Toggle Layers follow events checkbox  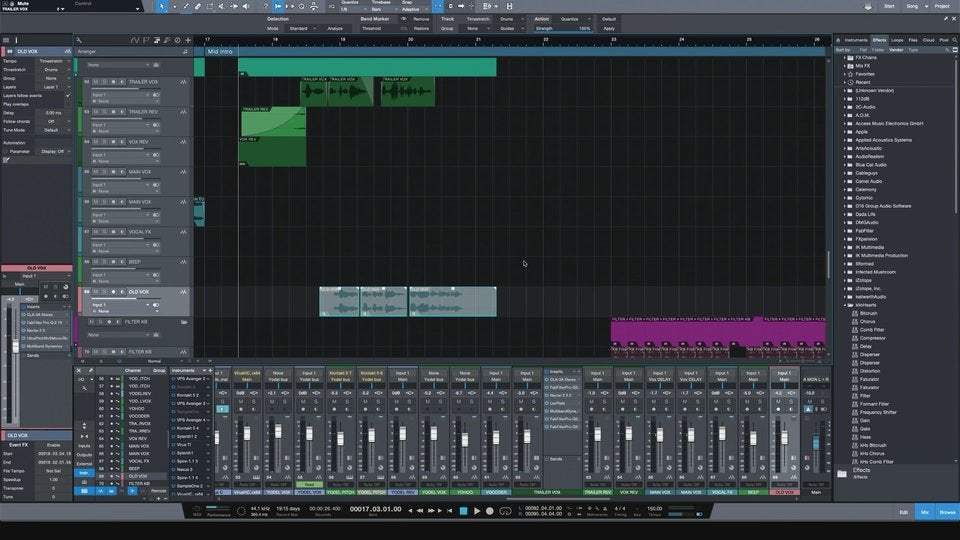coord(68,96)
